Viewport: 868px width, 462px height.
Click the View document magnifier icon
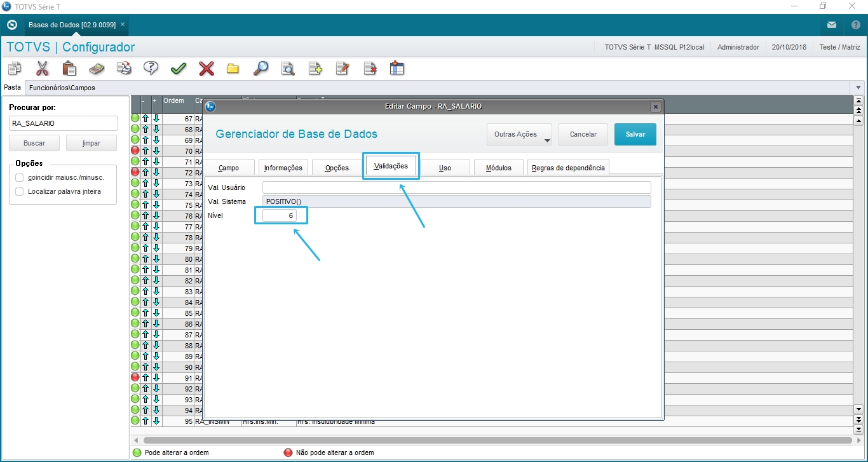pos(288,68)
